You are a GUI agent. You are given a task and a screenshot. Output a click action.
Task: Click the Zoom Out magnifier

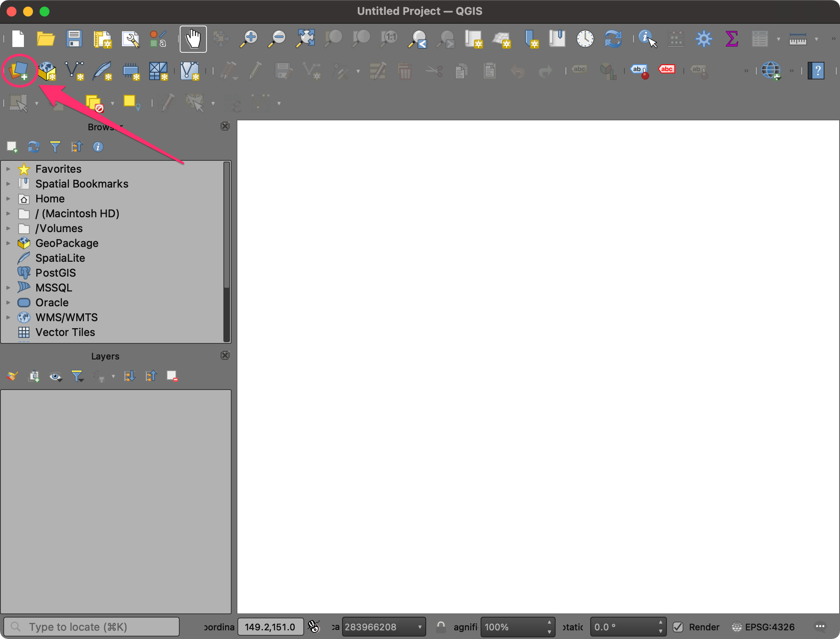[277, 39]
